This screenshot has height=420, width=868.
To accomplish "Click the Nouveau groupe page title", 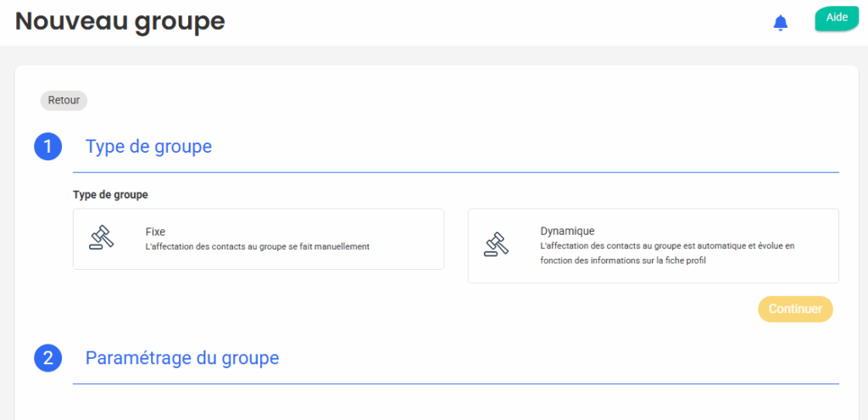I will (x=120, y=21).
